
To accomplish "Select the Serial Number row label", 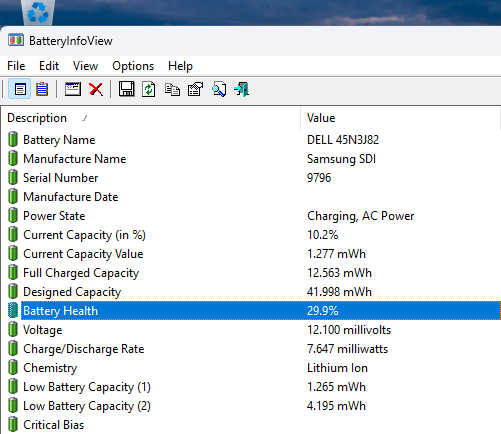I will (x=61, y=178).
